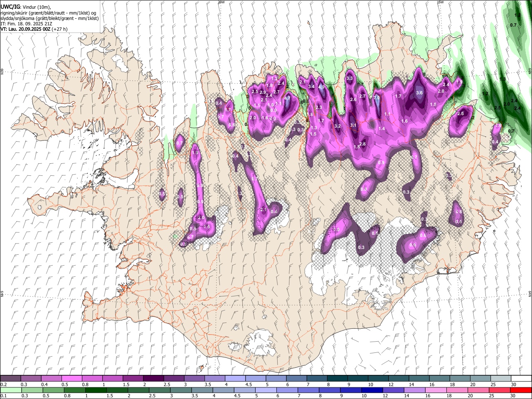Viewport: 532px width, 399px height.
Task: Pick the 14–16 slate teal swatch, upper legend
Action: click(419, 379)
